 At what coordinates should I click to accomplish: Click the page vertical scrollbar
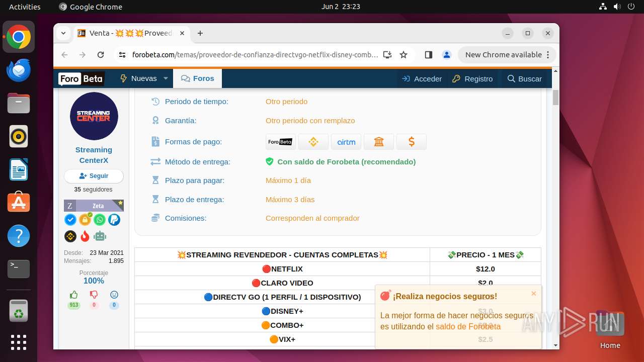pos(555,97)
